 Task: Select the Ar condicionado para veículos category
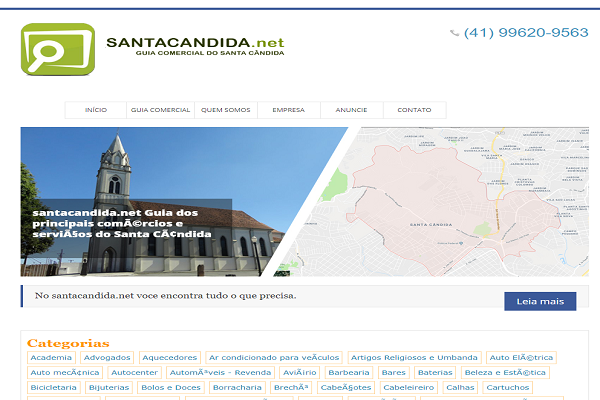pyautogui.click(x=274, y=357)
